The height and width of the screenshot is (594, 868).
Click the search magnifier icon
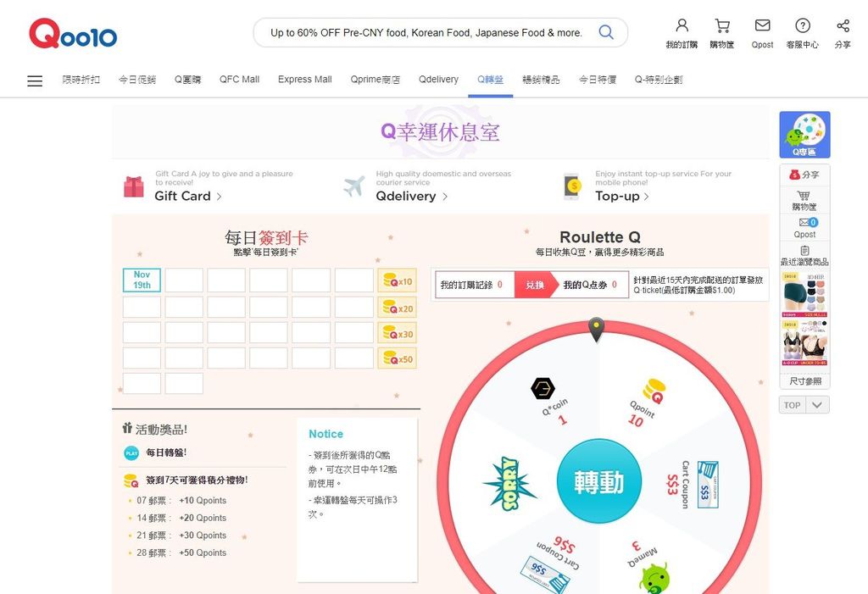[606, 32]
